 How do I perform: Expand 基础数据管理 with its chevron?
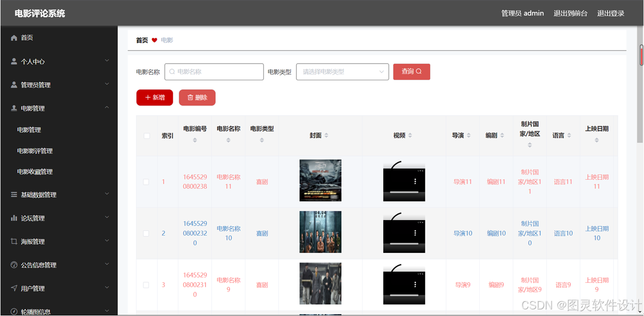pyautogui.click(x=107, y=194)
